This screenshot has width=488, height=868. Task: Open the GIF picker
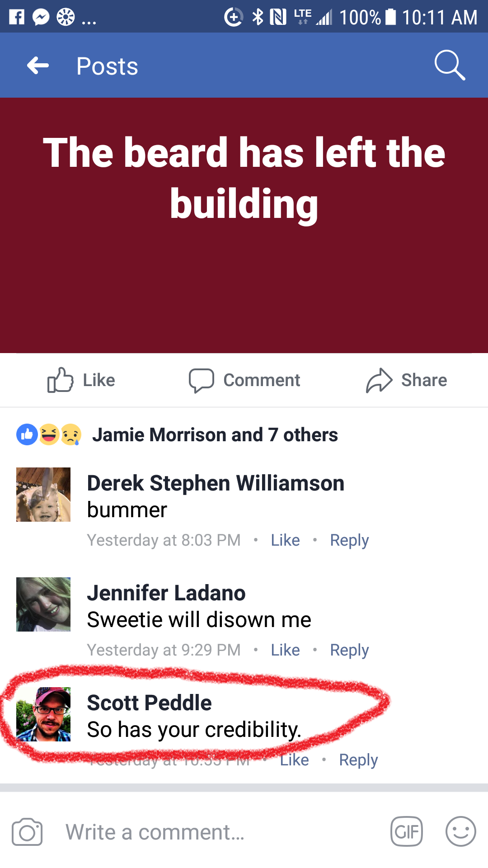coord(407,831)
